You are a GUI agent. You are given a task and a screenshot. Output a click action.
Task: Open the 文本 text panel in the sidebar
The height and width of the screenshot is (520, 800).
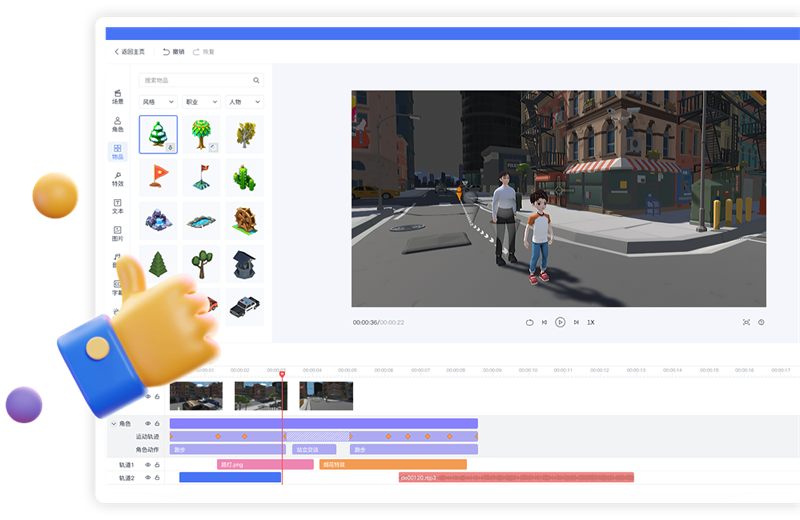[x=117, y=206]
